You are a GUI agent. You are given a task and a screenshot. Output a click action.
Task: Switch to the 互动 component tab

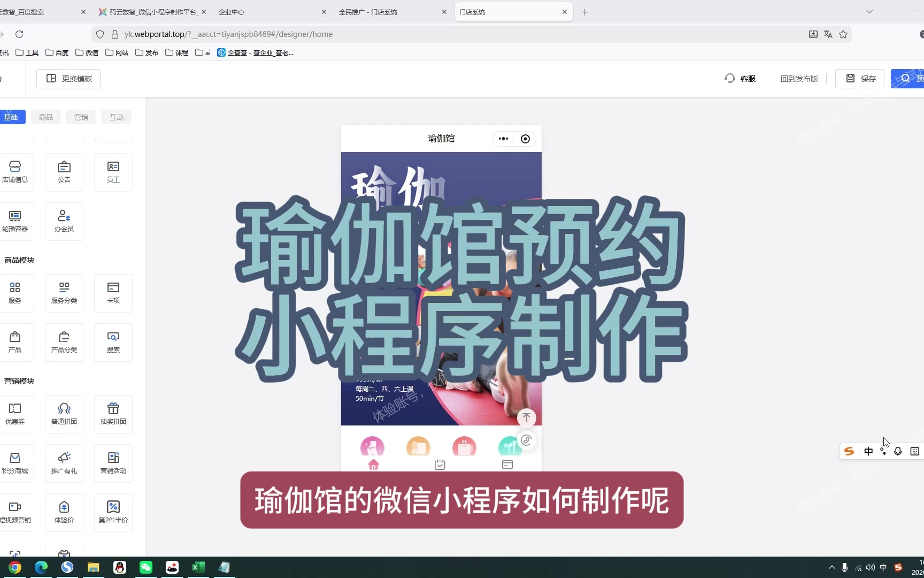tap(117, 117)
